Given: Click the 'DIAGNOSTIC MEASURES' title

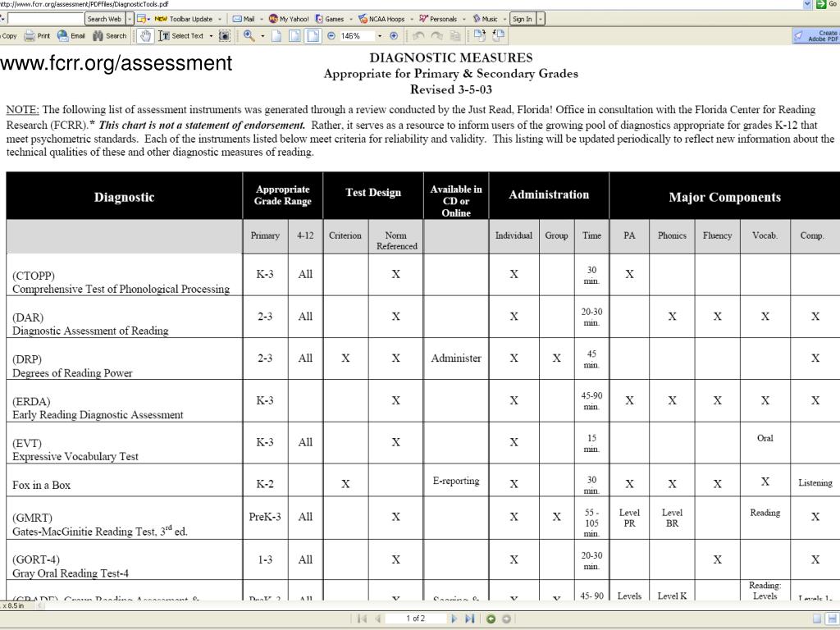Looking at the screenshot, I should pos(451,58).
